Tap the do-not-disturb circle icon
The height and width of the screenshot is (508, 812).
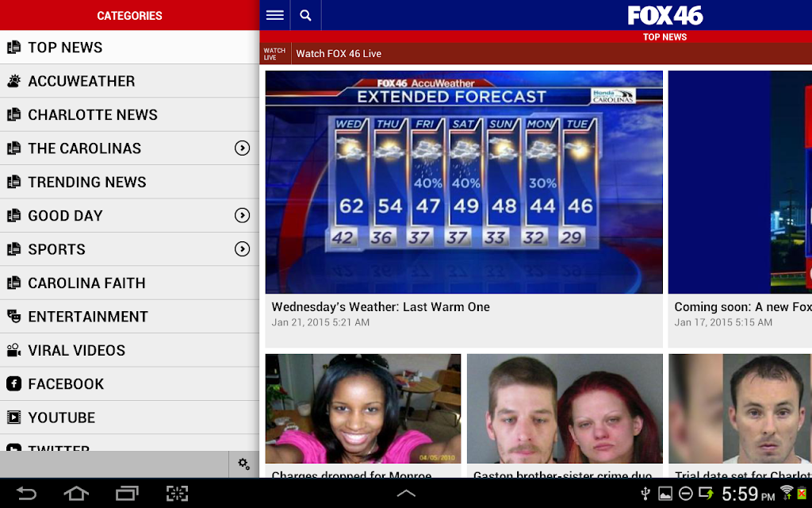pos(686,494)
